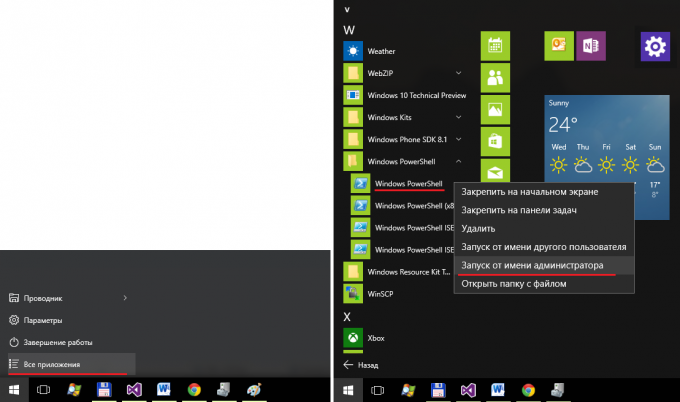
Task: Click Start button in taskbar containing Paint
Action: (x=14, y=390)
